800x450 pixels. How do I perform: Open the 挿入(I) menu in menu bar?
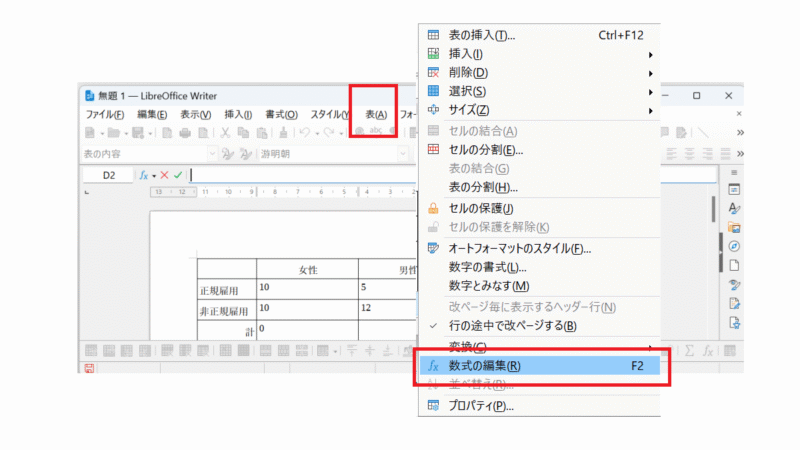[238, 114]
